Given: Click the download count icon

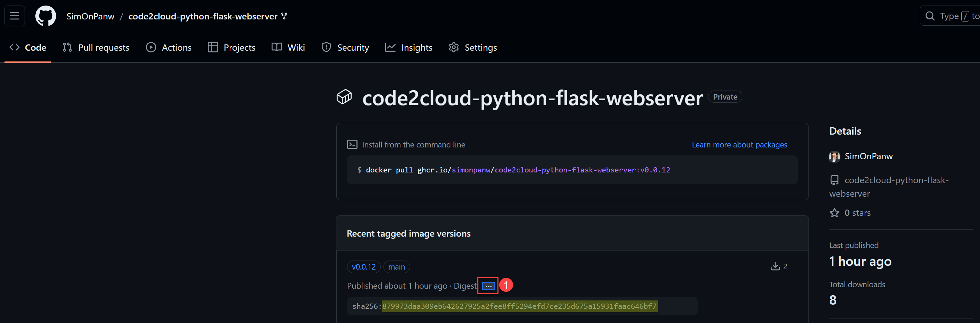Looking at the screenshot, I should pos(775,266).
